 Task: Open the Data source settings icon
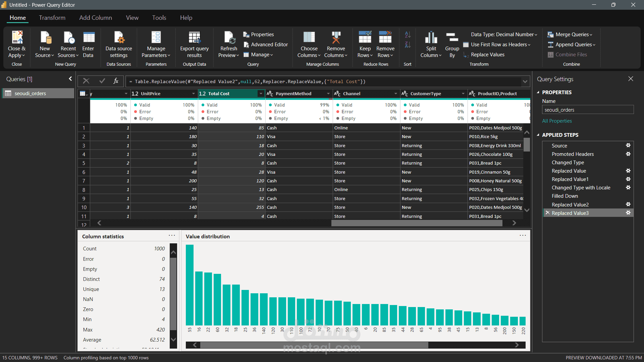[119, 38]
